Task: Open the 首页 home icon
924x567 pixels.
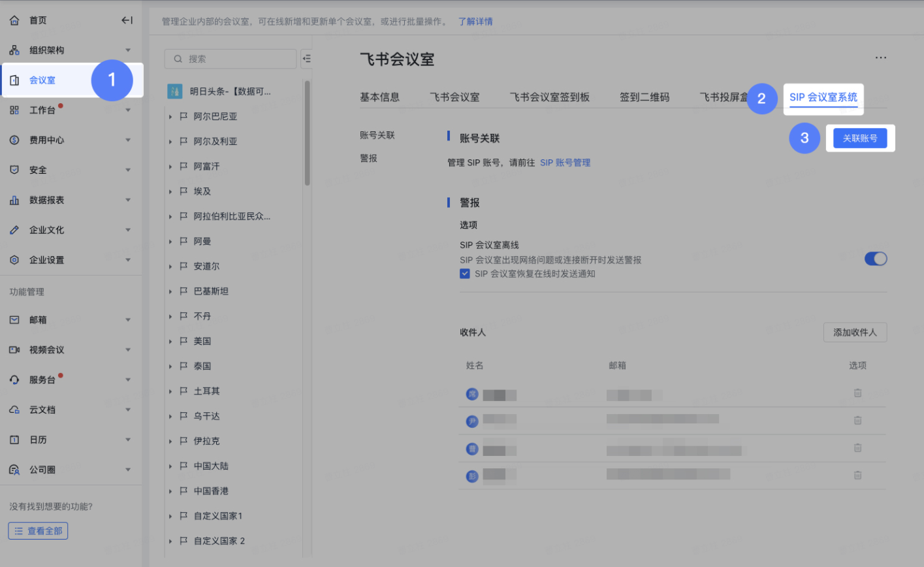Action: [14, 20]
